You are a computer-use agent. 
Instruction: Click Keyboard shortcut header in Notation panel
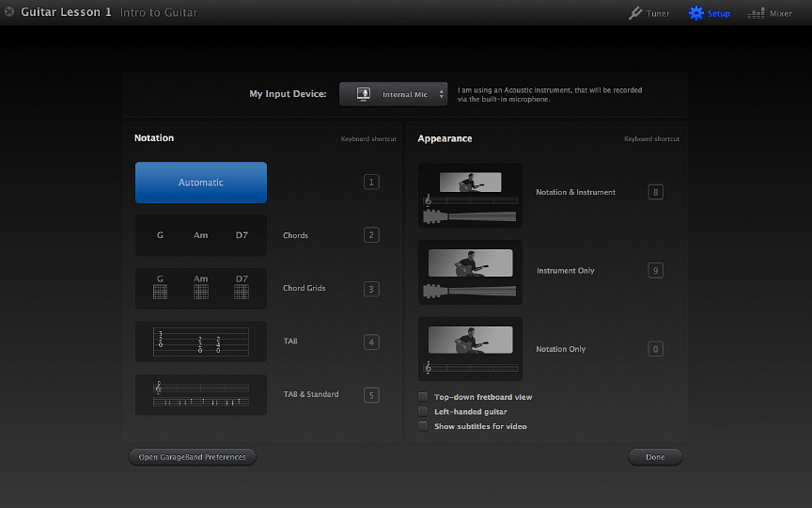click(368, 139)
